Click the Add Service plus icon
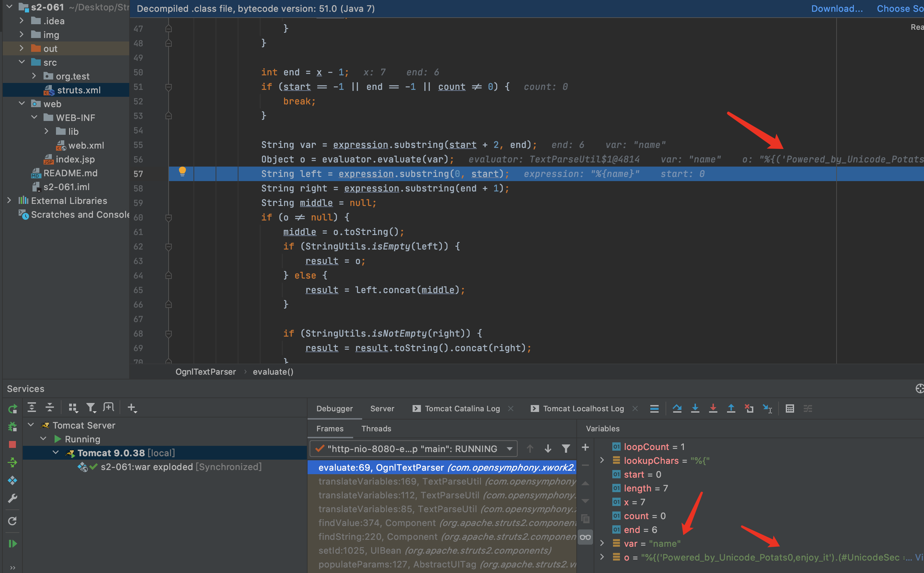 (x=132, y=407)
